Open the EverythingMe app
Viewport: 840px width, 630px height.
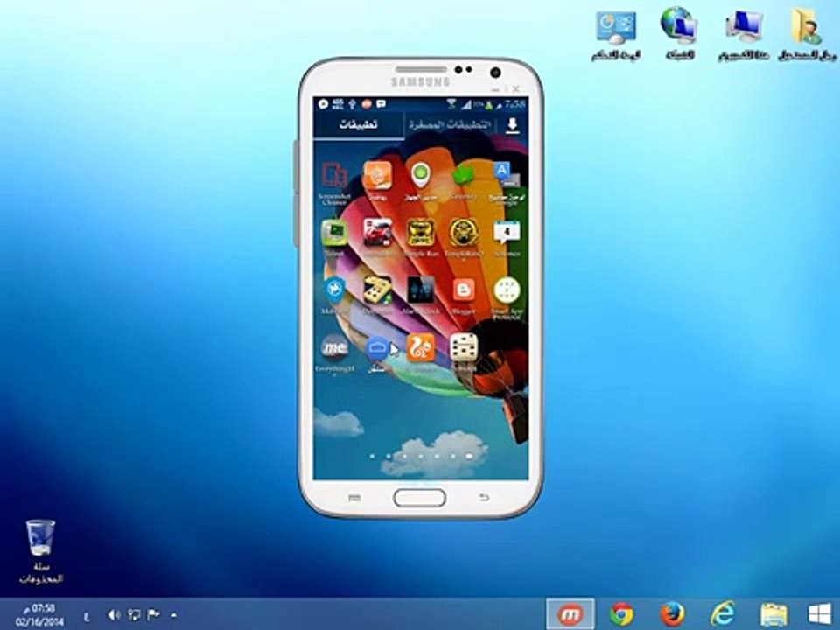(x=334, y=348)
